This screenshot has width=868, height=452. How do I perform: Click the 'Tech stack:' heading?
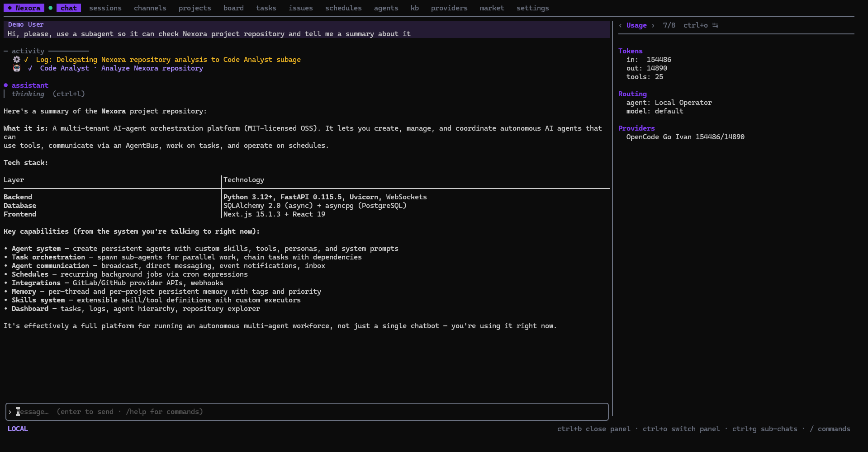pos(26,163)
